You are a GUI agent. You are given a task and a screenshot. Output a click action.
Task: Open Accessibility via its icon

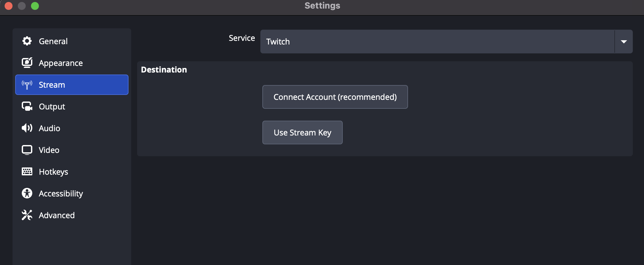(x=27, y=193)
